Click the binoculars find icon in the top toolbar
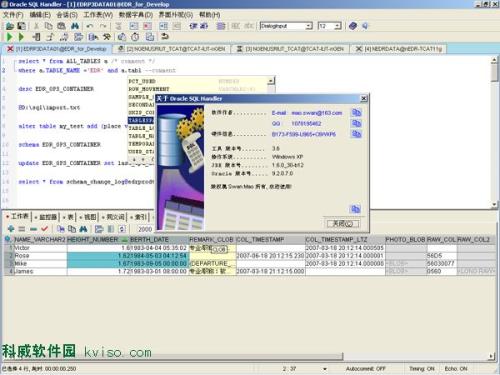The width and height of the screenshot is (500, 375). (x=75, y=26)
